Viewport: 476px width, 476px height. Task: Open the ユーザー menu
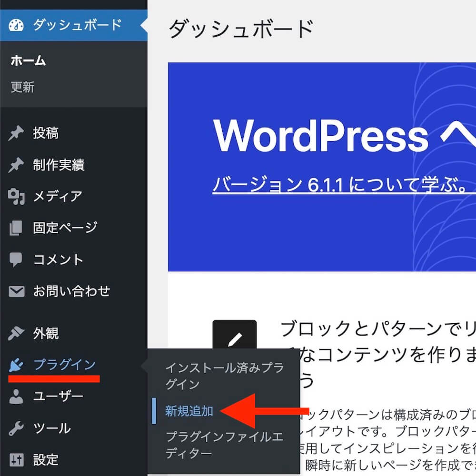(74, 397)
